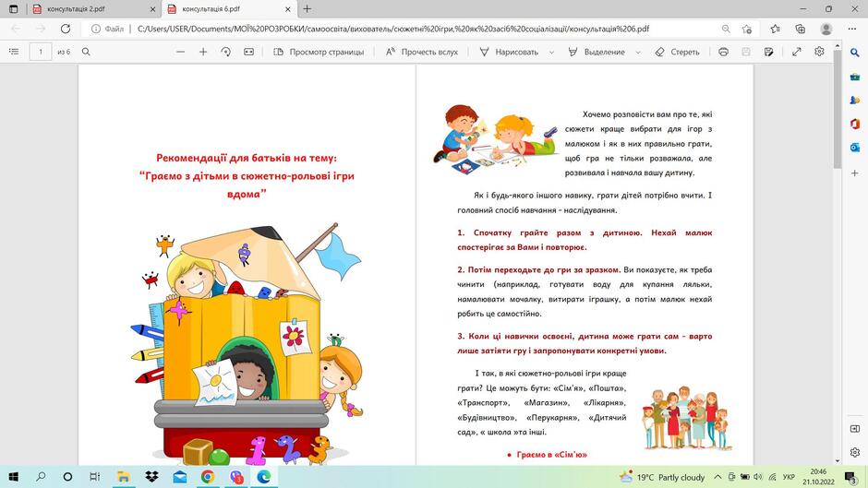Screen dimensions: 868x488
Task: Open Mail from the taskbar
Action: 179,476
